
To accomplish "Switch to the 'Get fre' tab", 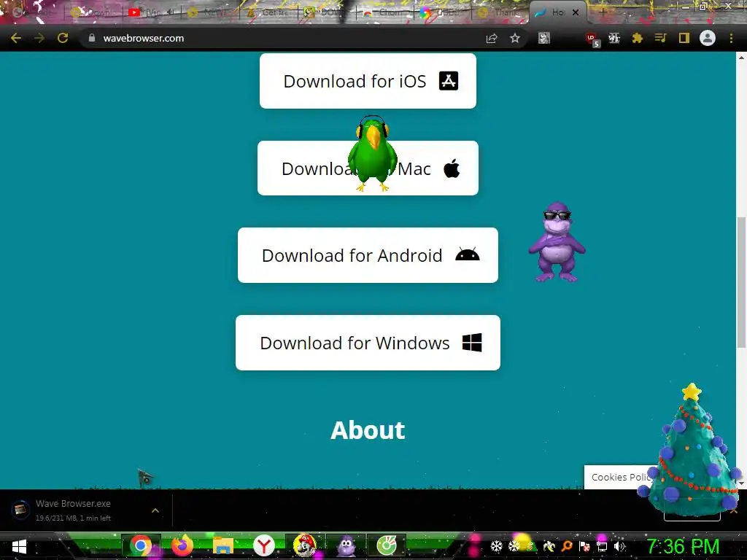I will (x=268, y=12).
